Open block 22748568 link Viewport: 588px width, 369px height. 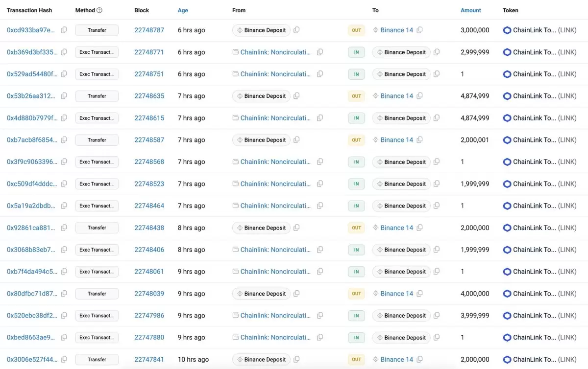tap(149, 161)
